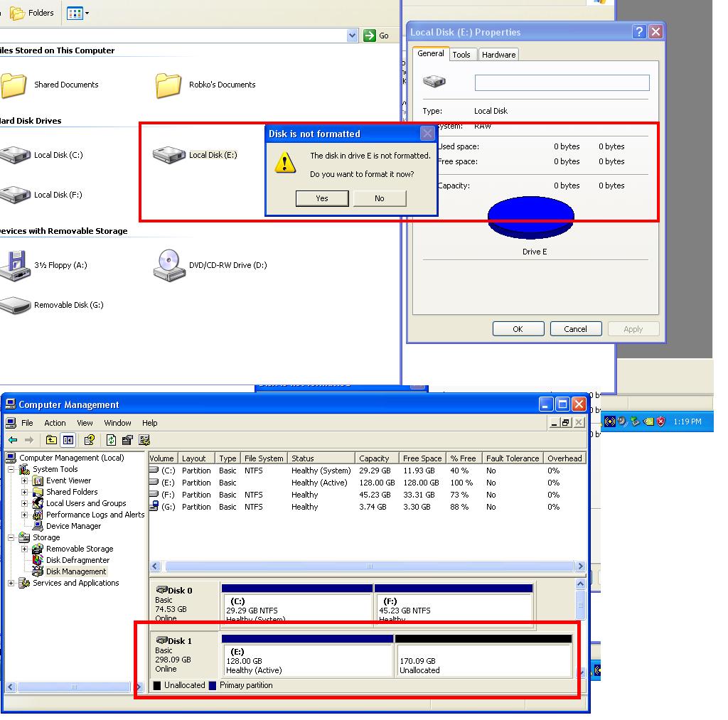Click the drive label text field

562,83
